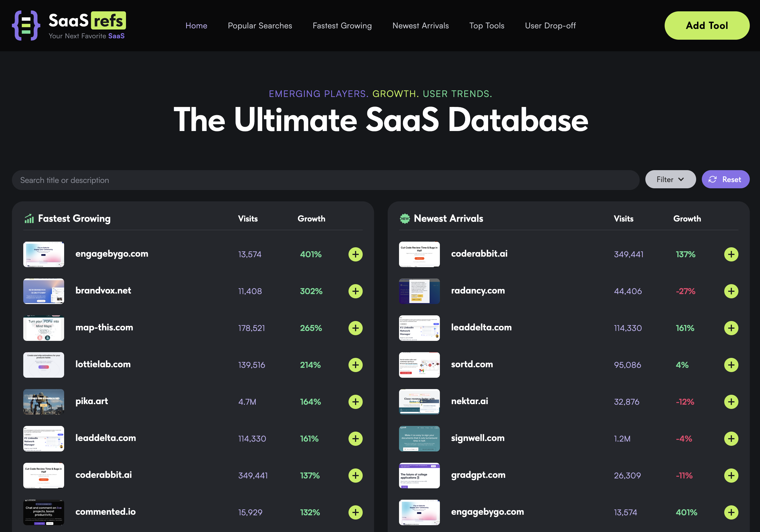Screen dimensions: 760x532
Task: Select Fastest Growing in the top navigation
Action: coord(342,26)
